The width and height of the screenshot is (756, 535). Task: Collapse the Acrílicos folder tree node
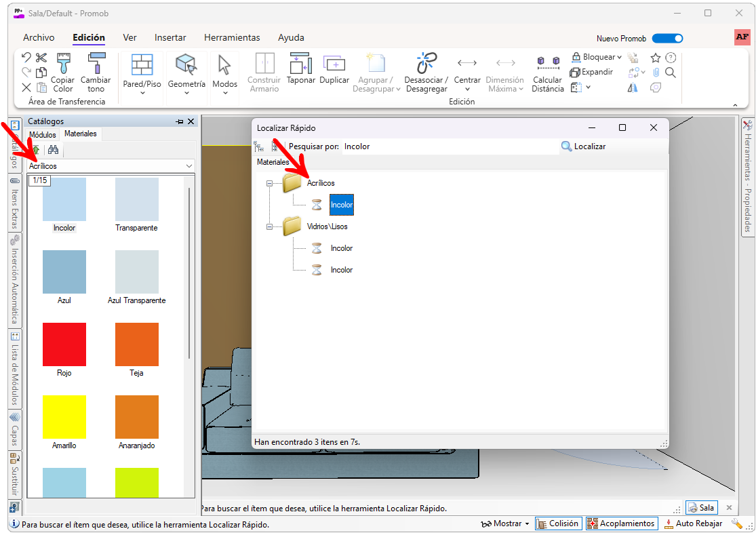click(x=270, y=183)
